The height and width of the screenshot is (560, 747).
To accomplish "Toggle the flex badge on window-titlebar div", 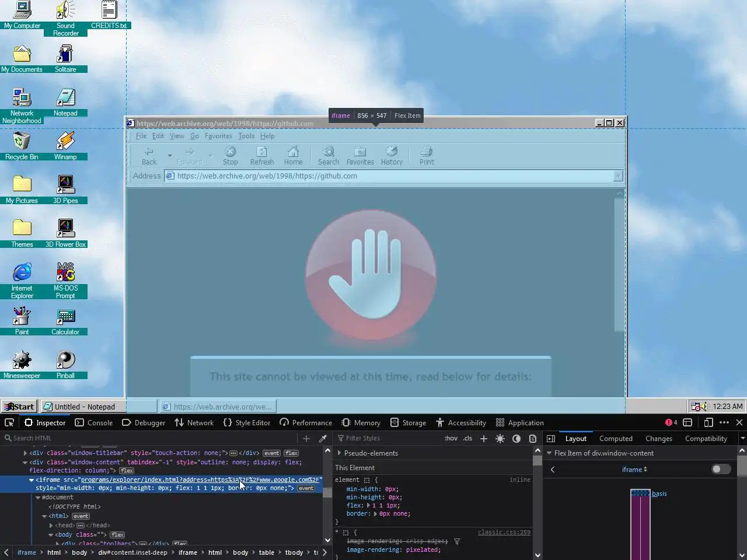I will click(291, 453).
